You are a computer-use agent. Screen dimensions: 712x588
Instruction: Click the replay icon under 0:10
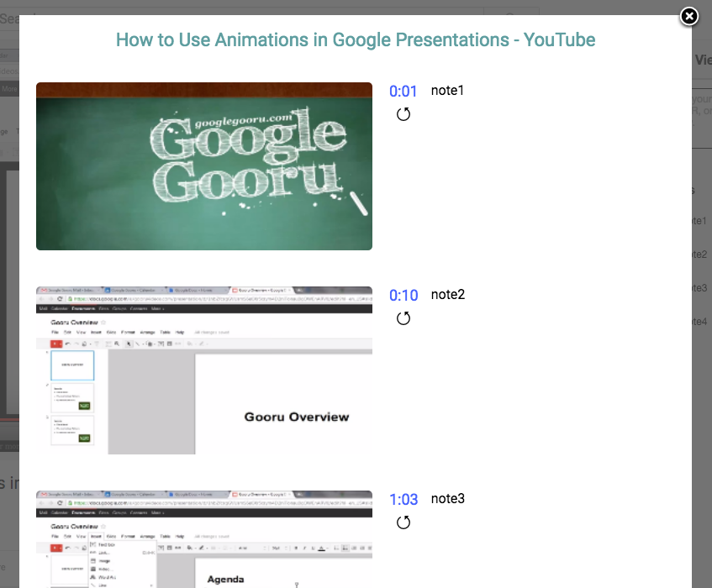403,318
